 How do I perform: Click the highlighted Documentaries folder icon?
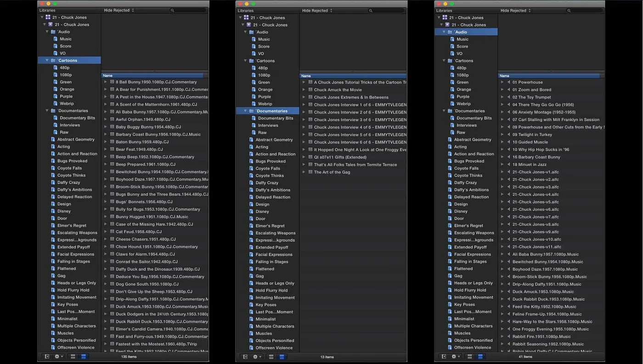252,111
